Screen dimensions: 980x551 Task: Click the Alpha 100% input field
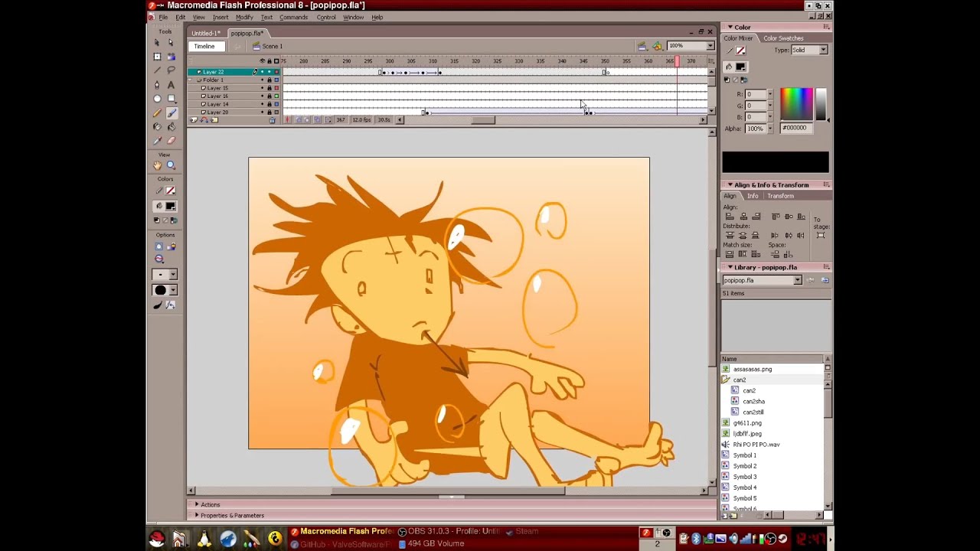coord(754,129)
